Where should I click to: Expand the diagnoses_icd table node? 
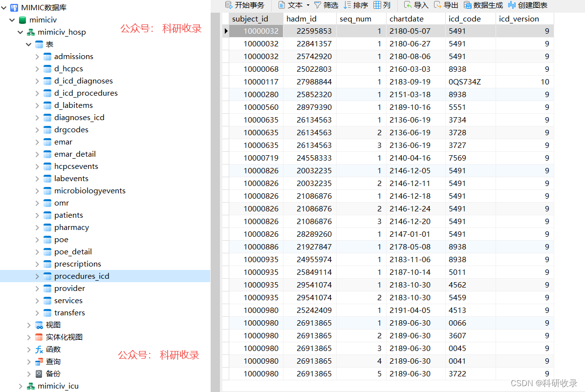[37, 118]
